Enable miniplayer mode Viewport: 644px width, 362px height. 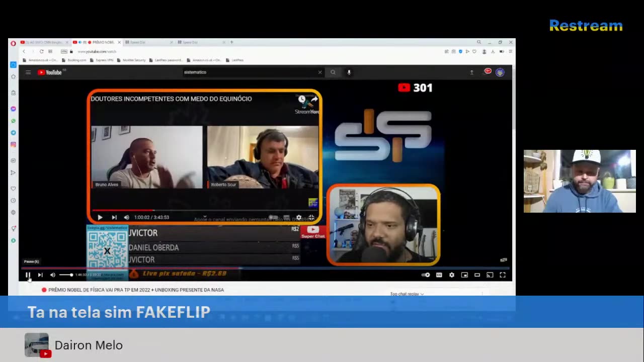(x=464, y=275)
